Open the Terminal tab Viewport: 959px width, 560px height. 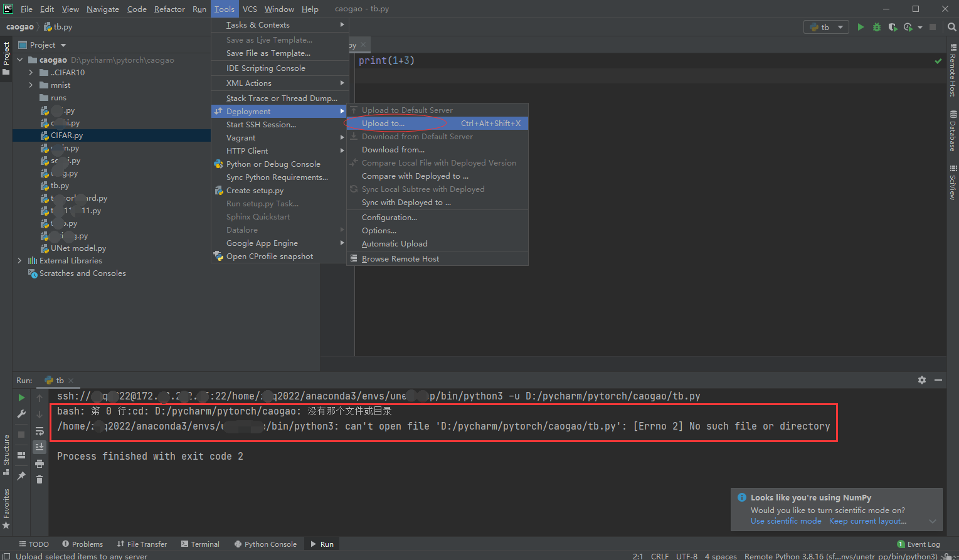(x=200, y=544)
